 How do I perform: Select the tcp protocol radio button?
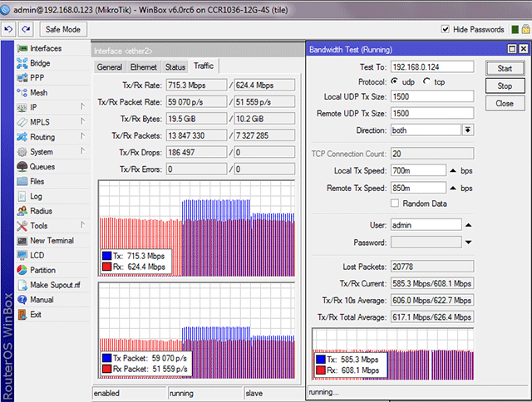pos(426,81)
